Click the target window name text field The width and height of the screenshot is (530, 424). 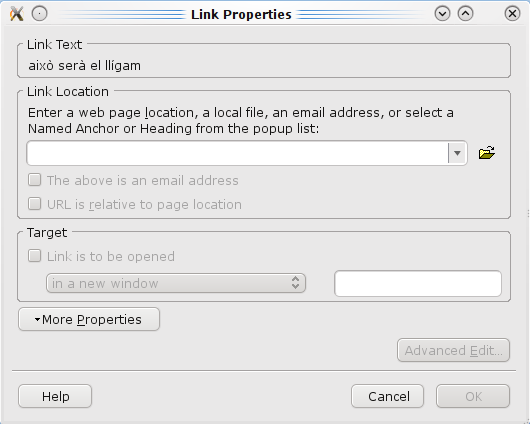(x=418, y=283)
